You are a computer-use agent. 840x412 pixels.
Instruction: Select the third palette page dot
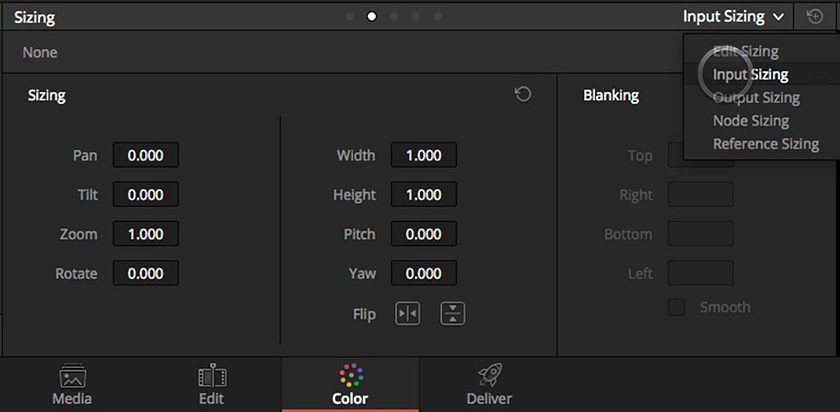click(394, 17)
